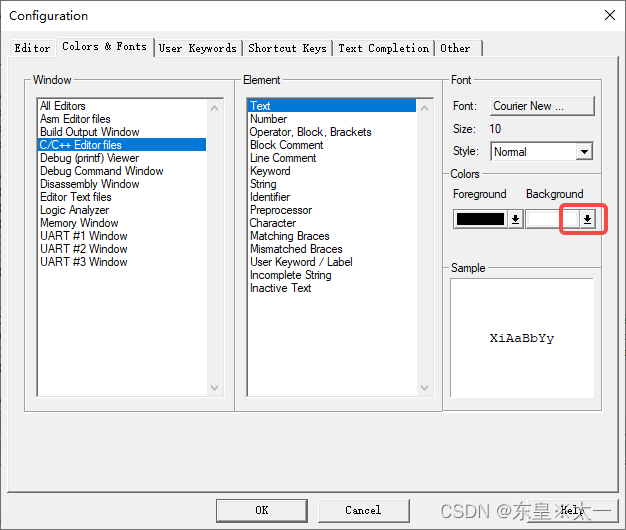Open the Text Completion tab
The height and width of the screenshot is (530, 626).
(384, 48)
